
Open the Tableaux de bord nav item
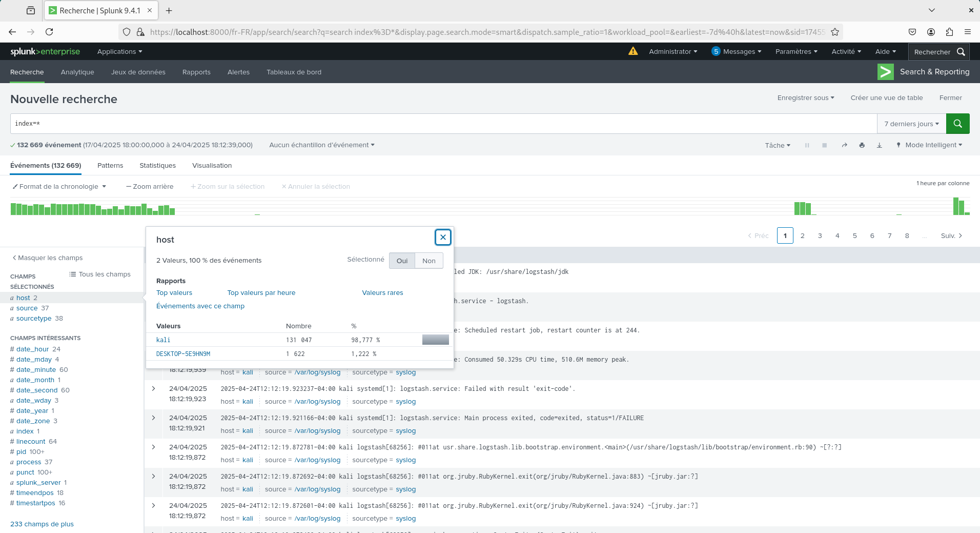pos(294,72)
